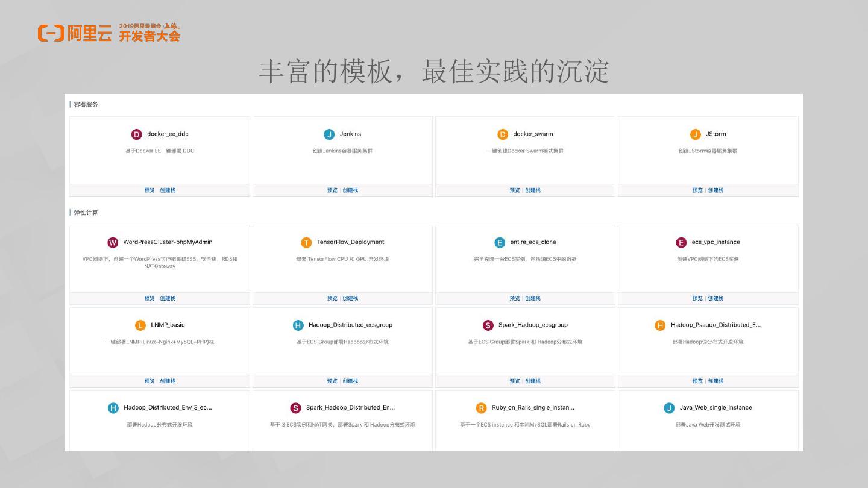Click the Ruby_on_Rails orange R icon

coord(481,408)
